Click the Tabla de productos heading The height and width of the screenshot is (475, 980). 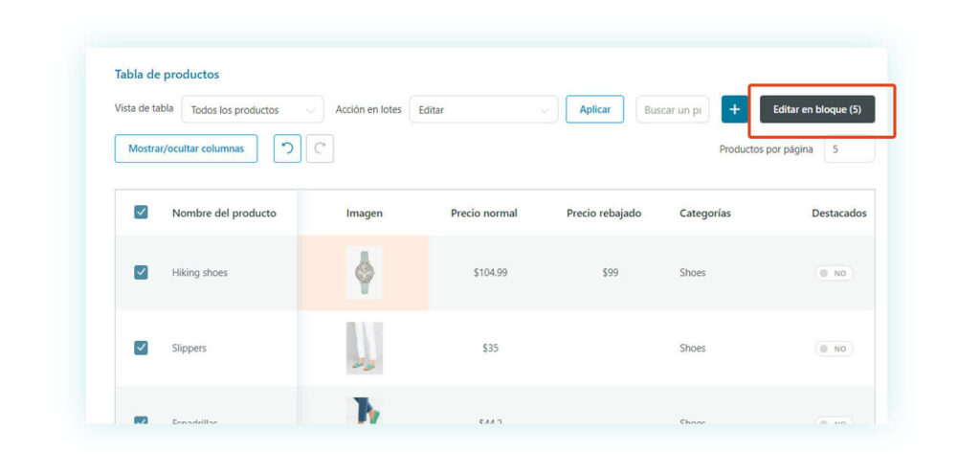(x=167, y=75)
